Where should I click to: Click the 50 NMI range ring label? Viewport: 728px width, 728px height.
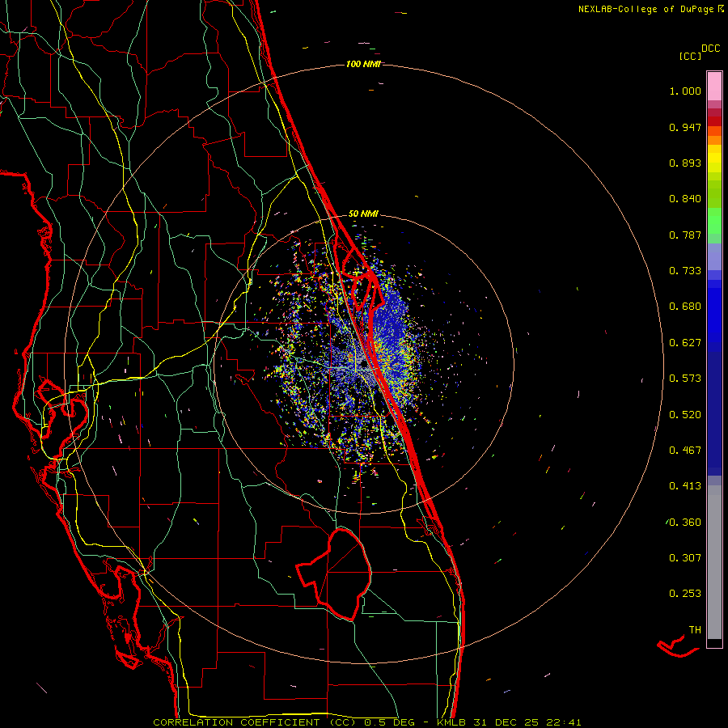[x=363, y=214]
